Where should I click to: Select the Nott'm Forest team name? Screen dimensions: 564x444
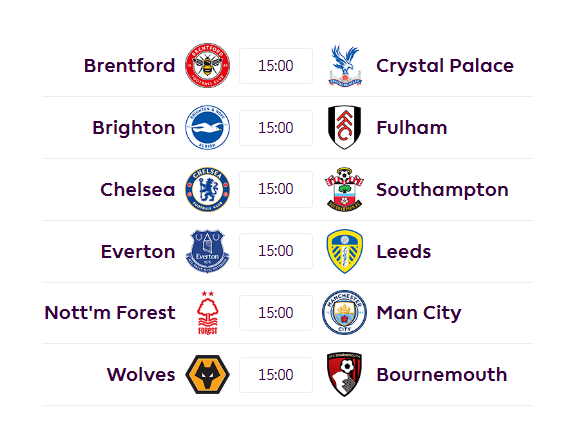[110, 313]
